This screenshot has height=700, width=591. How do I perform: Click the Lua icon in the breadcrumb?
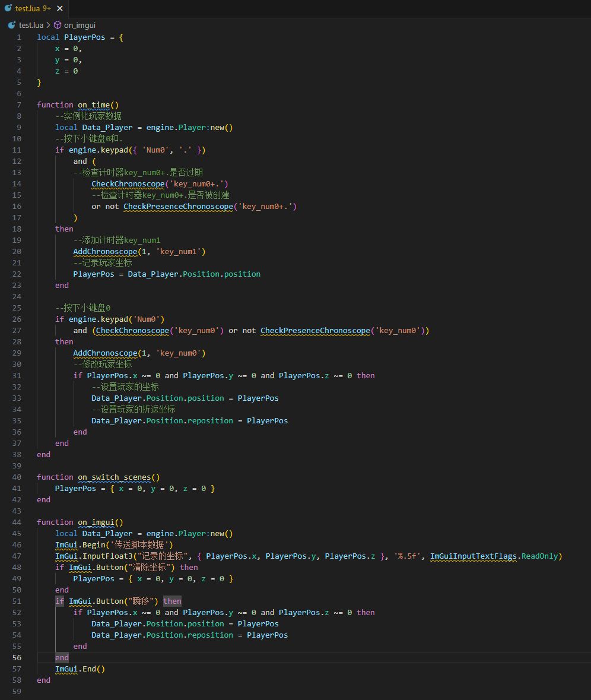(11, 25)
